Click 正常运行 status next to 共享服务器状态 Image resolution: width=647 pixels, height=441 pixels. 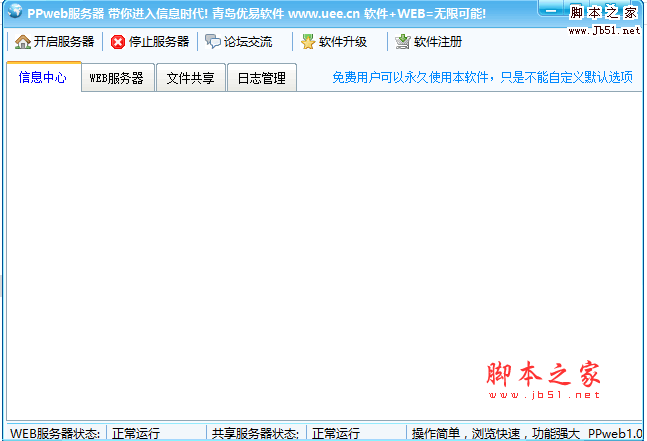click(336, 433)
